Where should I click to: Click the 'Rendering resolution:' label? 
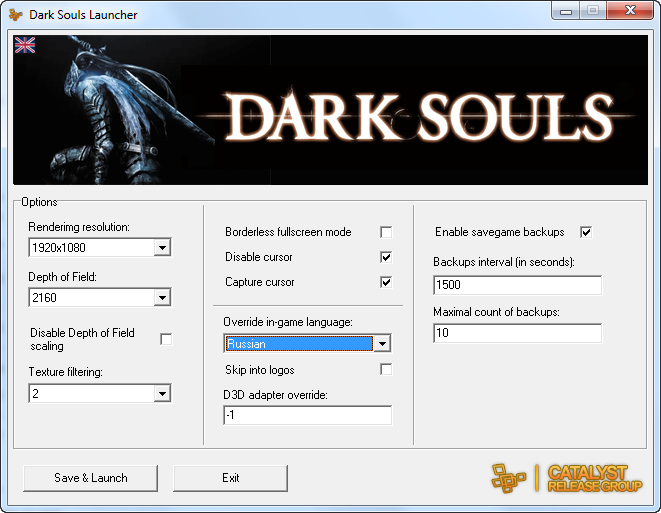79,227
